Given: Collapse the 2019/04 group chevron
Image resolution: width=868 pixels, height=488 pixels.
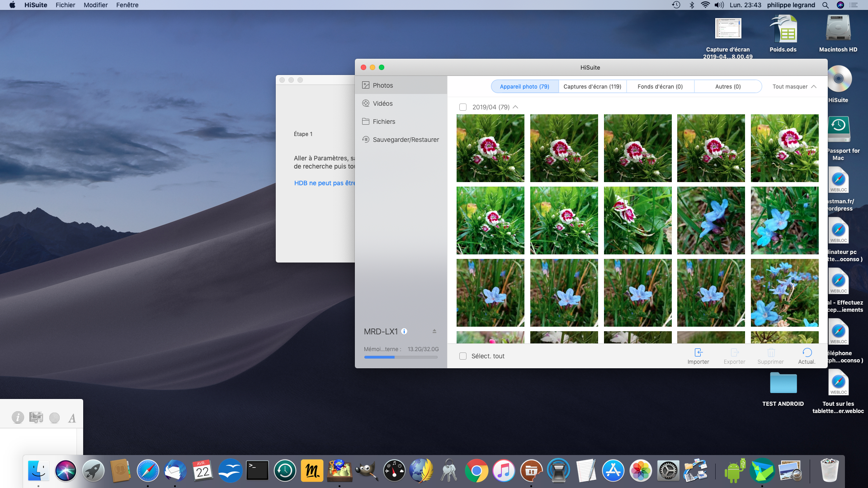Looking at the screenshot, I should [x=515, y=107].
